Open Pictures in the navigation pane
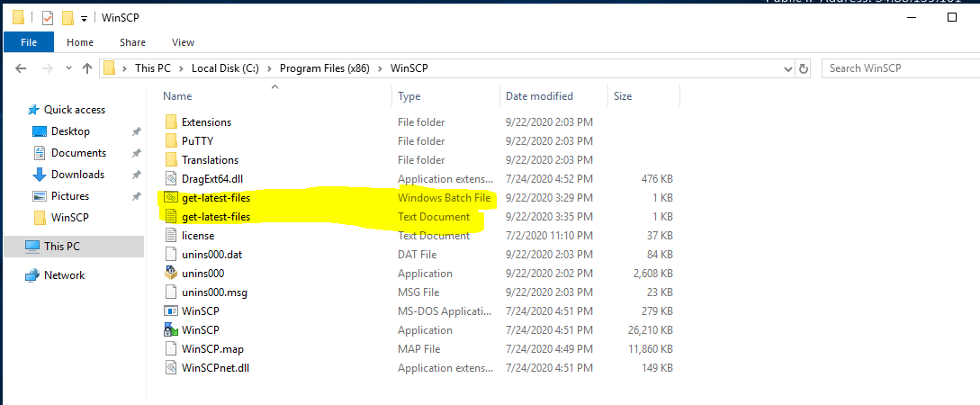980x405 pixels. coord(70,196)
